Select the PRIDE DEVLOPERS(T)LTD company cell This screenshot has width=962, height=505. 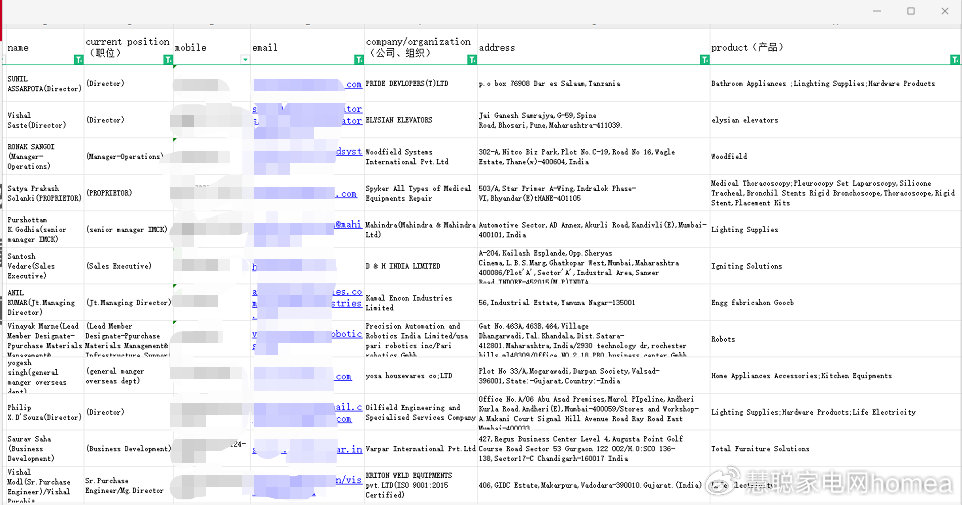421,83
